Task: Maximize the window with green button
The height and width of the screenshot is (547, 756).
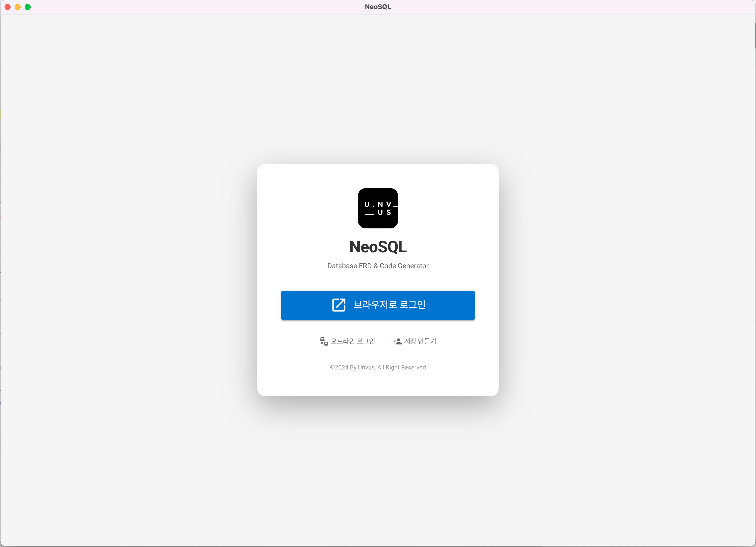Action: 28,7
